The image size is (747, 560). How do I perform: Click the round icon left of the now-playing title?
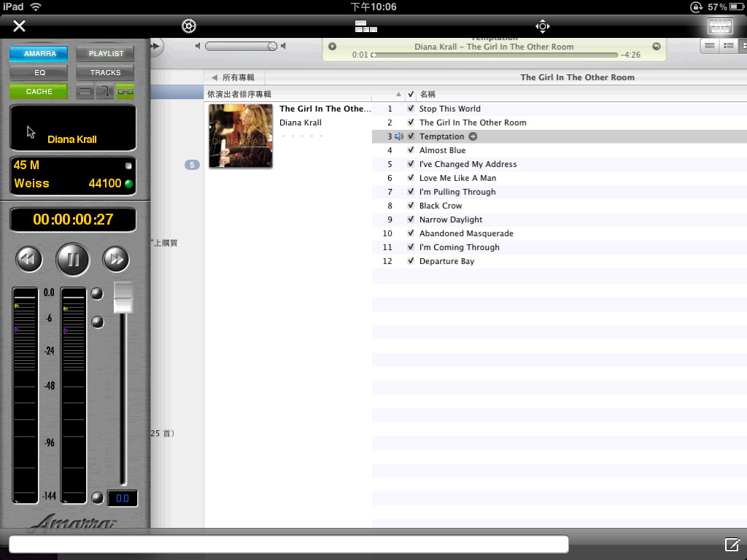pos(333,46)
